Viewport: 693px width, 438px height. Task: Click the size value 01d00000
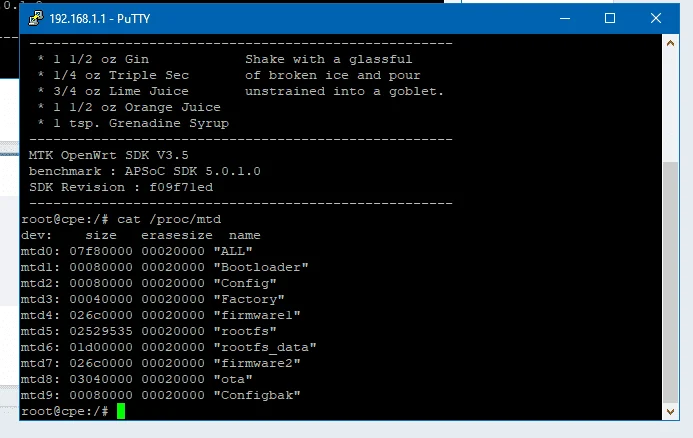[x=101, y=347]
